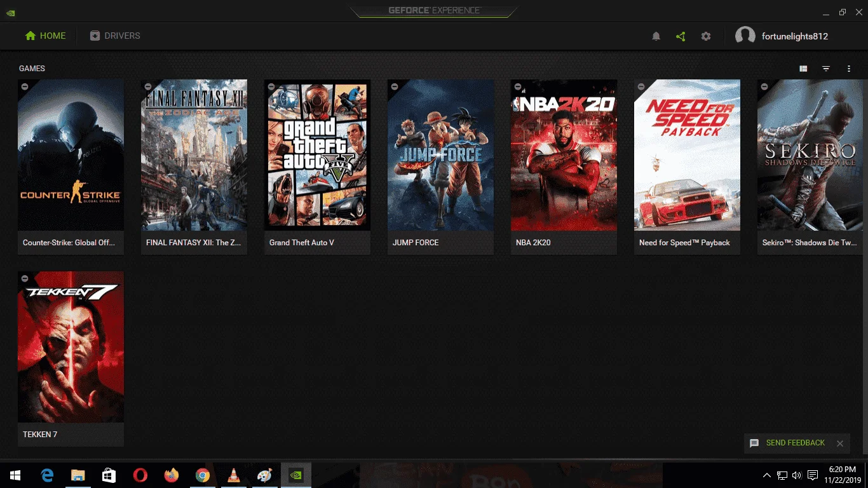Image resolution: width=868 pixels, height=488 pixels.
Task: Open the Sekiro cover art
Action: pos(810,155)
